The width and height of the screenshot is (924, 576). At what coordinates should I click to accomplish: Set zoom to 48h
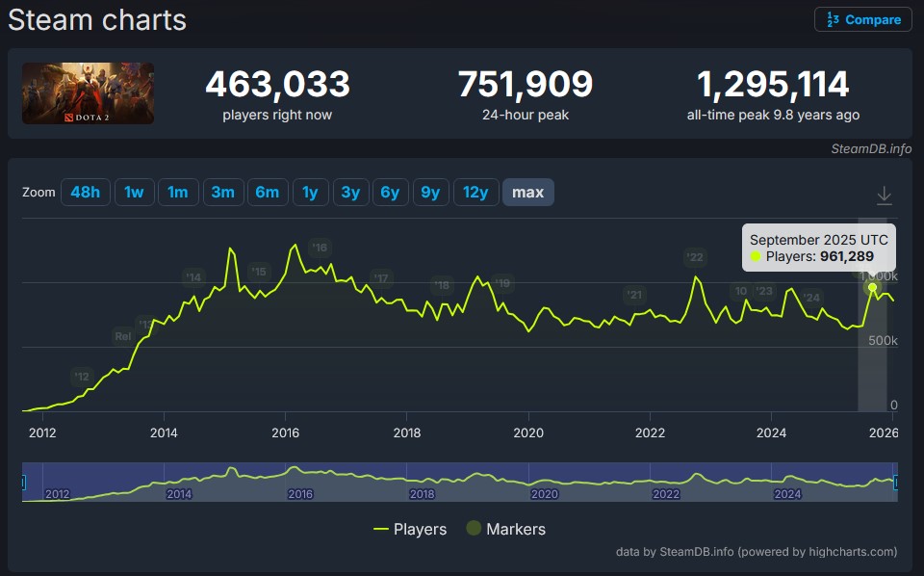86,193
